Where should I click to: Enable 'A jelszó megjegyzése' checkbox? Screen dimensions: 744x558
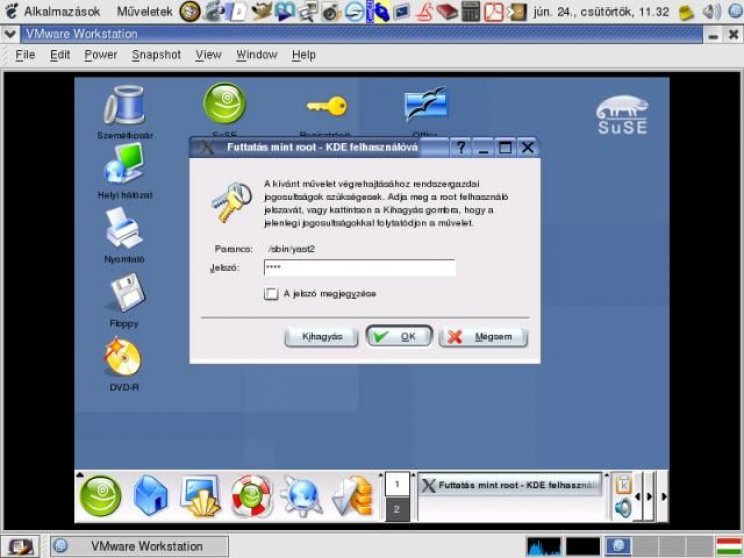tap(271, 294)
